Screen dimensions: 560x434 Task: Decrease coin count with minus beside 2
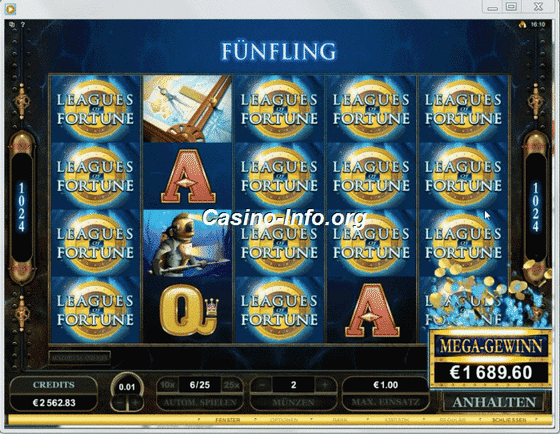tap(262, 385)
